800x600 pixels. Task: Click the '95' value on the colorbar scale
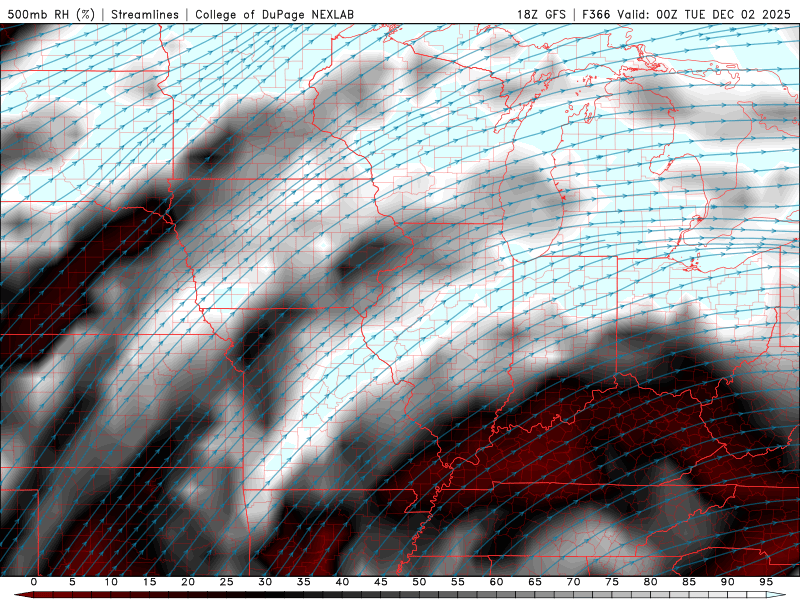coord(766,582)
